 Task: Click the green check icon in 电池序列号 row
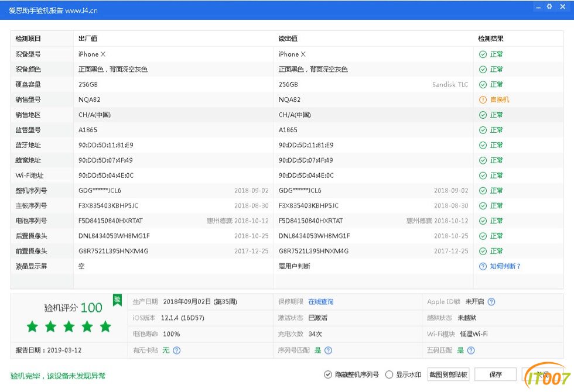tap(483, 221)
